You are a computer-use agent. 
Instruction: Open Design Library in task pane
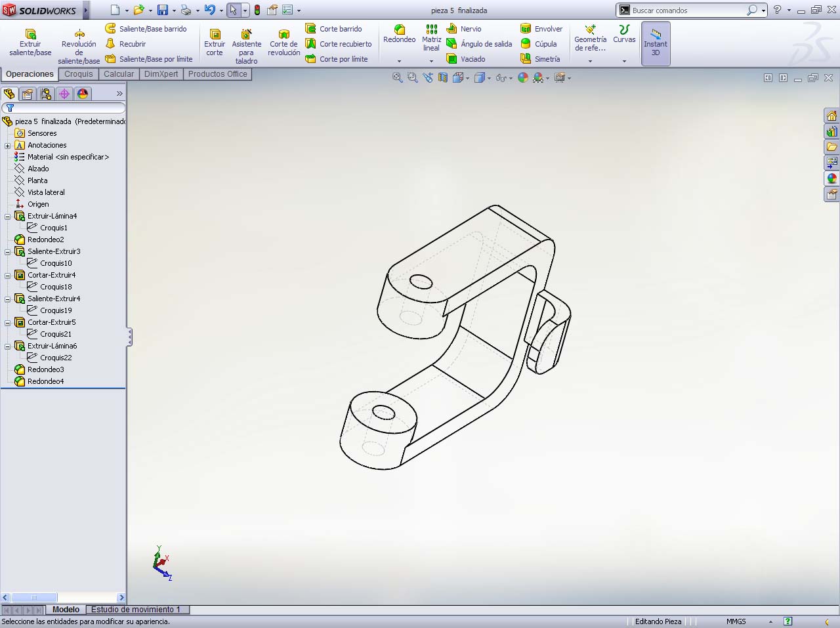pyautogui.click(x=831, y=131)
